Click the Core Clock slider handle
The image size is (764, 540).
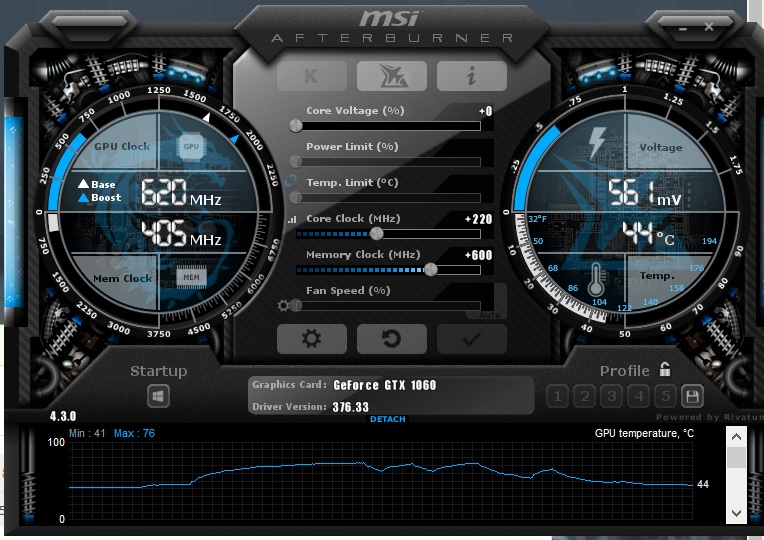point(377,233)
